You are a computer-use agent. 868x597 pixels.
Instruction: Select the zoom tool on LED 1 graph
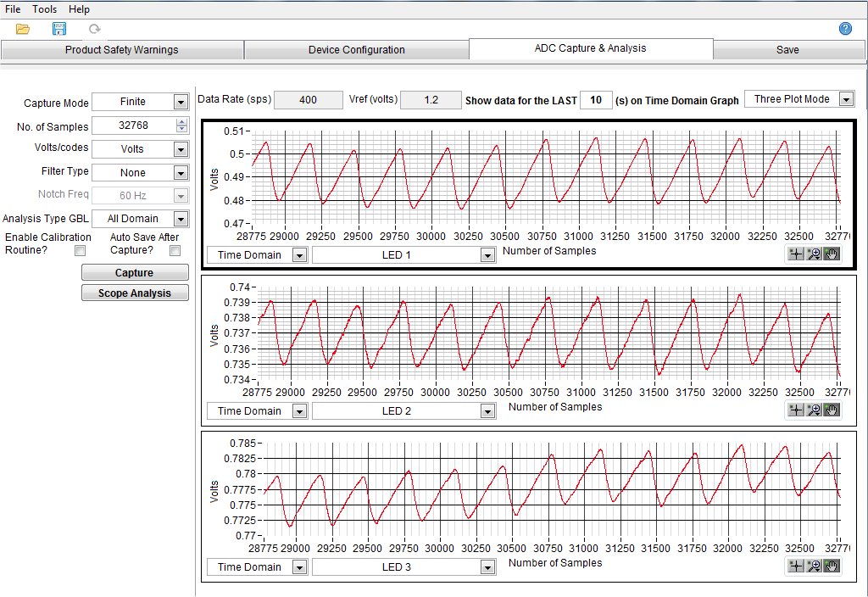814,254
